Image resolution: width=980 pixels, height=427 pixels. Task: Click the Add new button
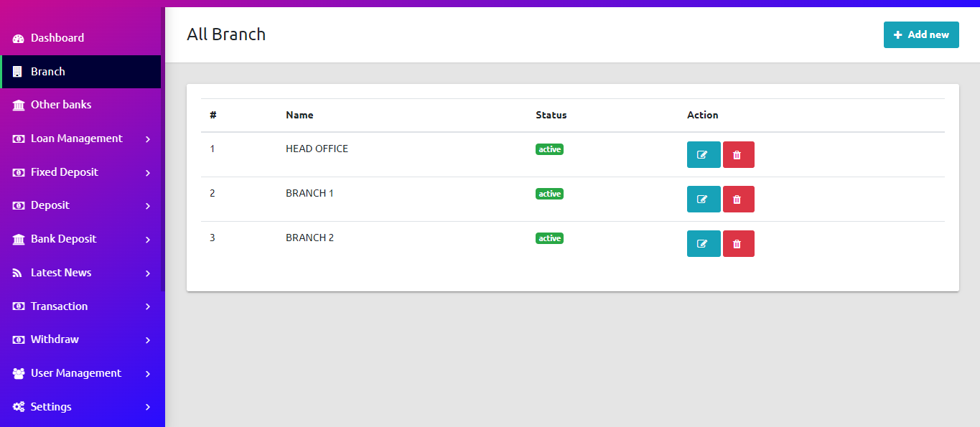921,34
